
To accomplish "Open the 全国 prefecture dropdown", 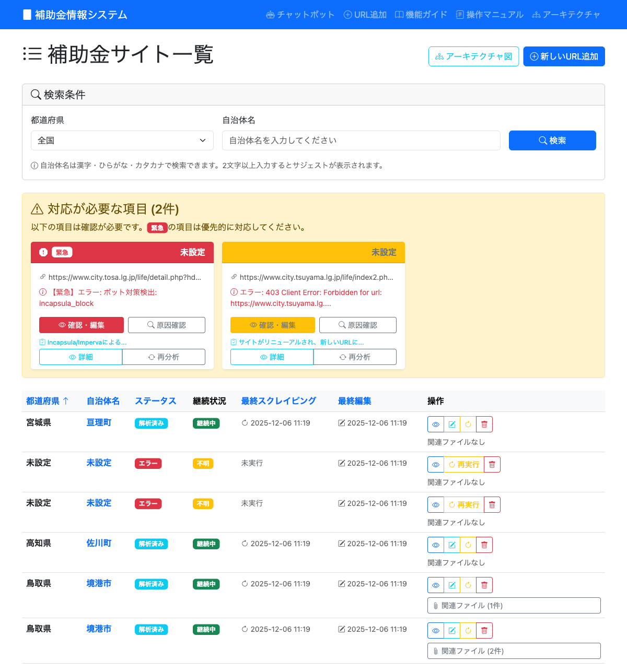I will [x=122, y=140].
